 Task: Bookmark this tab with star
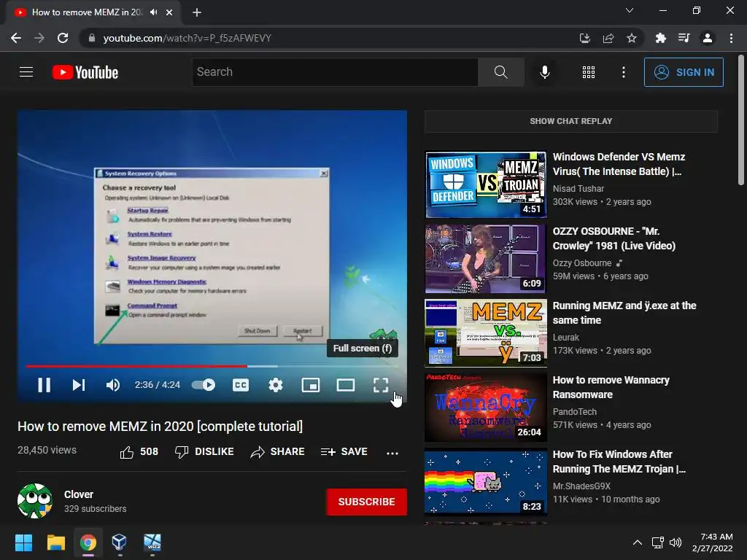[632, 38]
